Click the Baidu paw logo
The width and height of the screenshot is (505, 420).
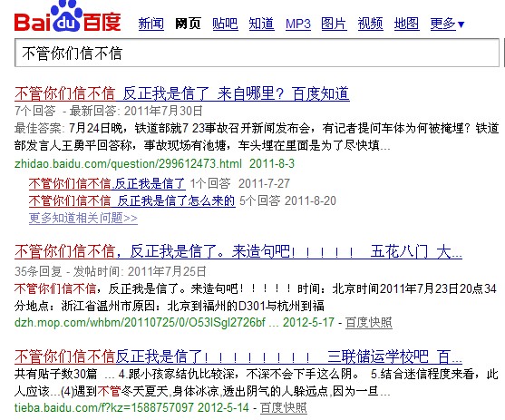(67, 16)
